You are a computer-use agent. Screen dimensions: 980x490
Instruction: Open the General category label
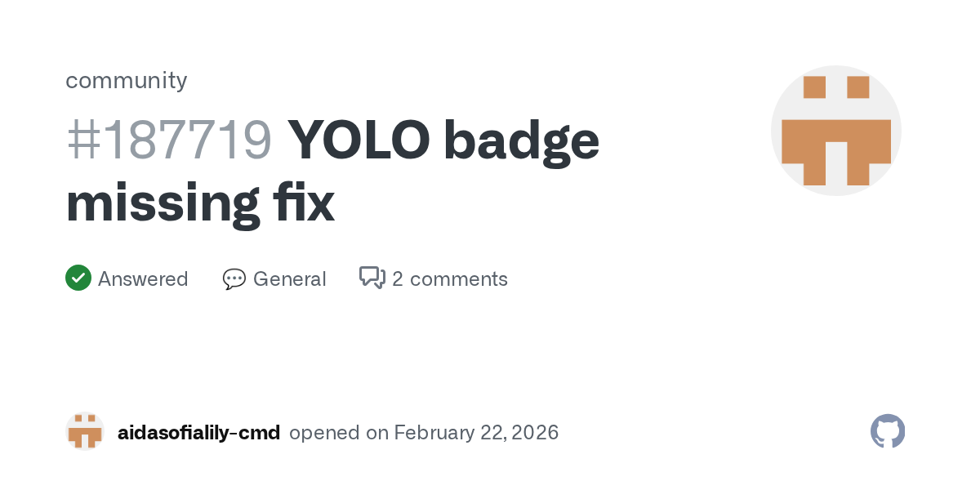(x=289, y=279)
